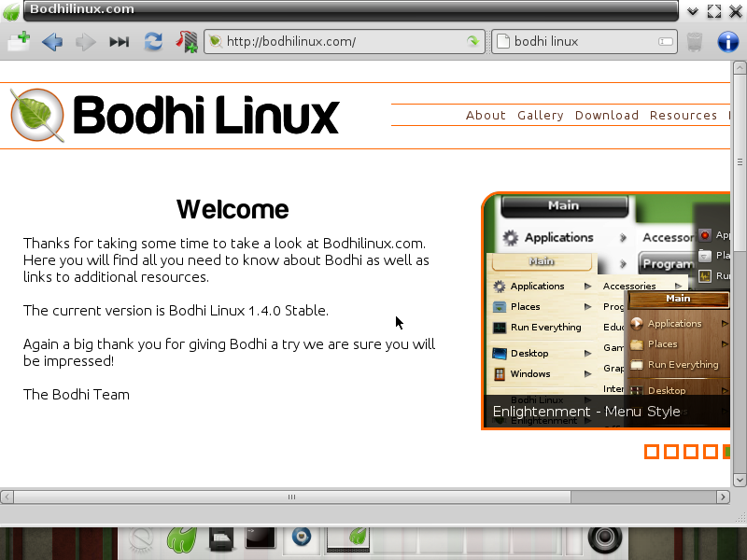Go forward with the gray arrow

tap(86, 42)
